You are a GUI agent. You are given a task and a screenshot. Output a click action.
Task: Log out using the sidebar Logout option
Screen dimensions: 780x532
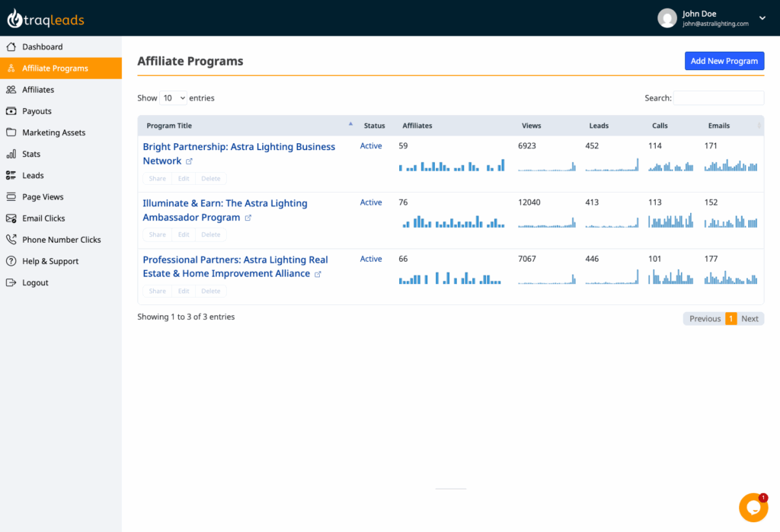[33, 282]
